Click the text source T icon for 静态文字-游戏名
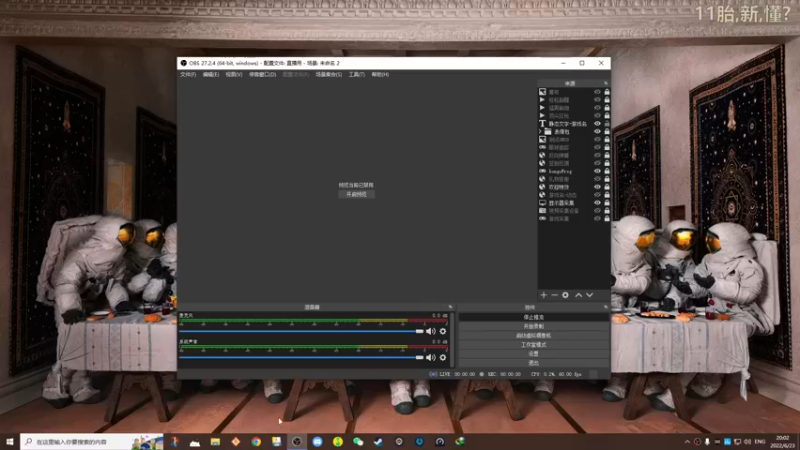The image size is (800, 450). point(542,123)
